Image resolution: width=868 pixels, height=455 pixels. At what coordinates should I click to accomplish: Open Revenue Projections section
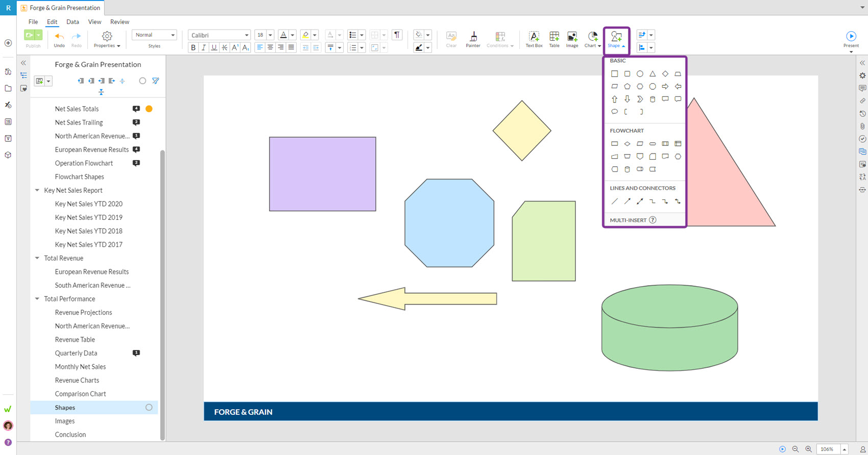point(83,312)
